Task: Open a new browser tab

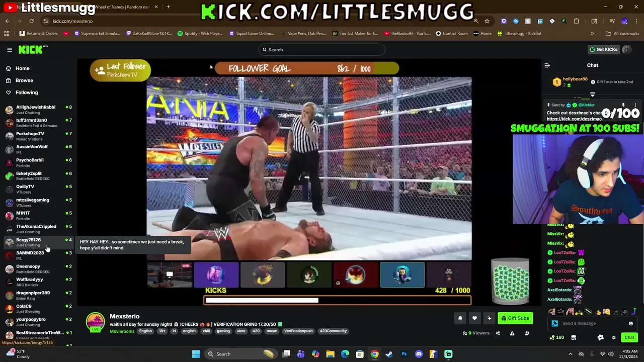Action: pyautogui.click(x=168, y=7)
